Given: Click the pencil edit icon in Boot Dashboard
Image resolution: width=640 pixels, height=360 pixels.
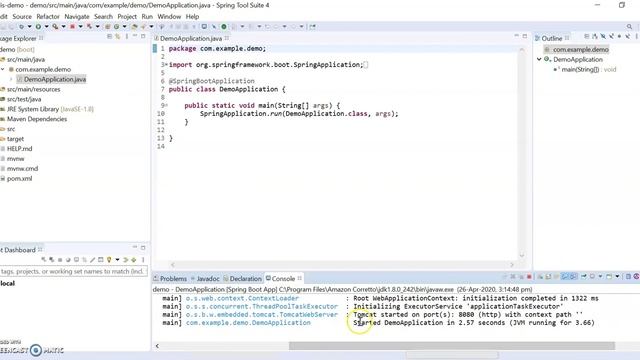Looking at the screenshot, I should click(92, 260).
